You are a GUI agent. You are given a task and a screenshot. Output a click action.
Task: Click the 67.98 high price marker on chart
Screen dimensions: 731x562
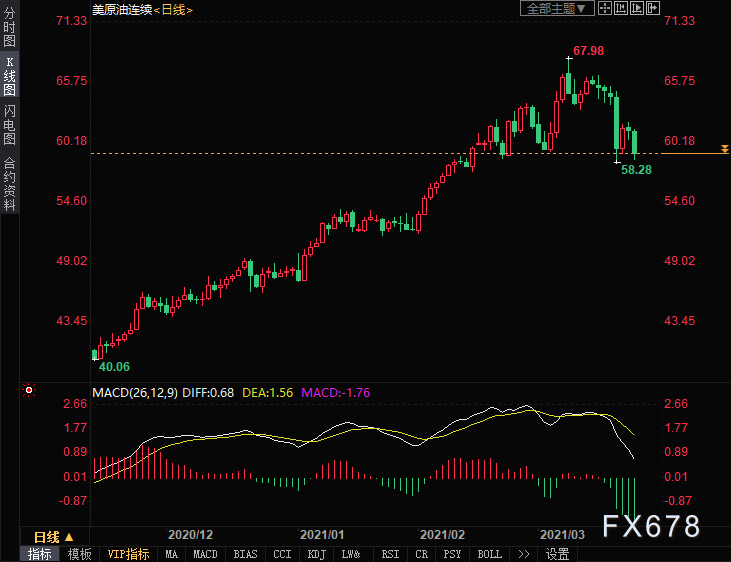[588, 50]
